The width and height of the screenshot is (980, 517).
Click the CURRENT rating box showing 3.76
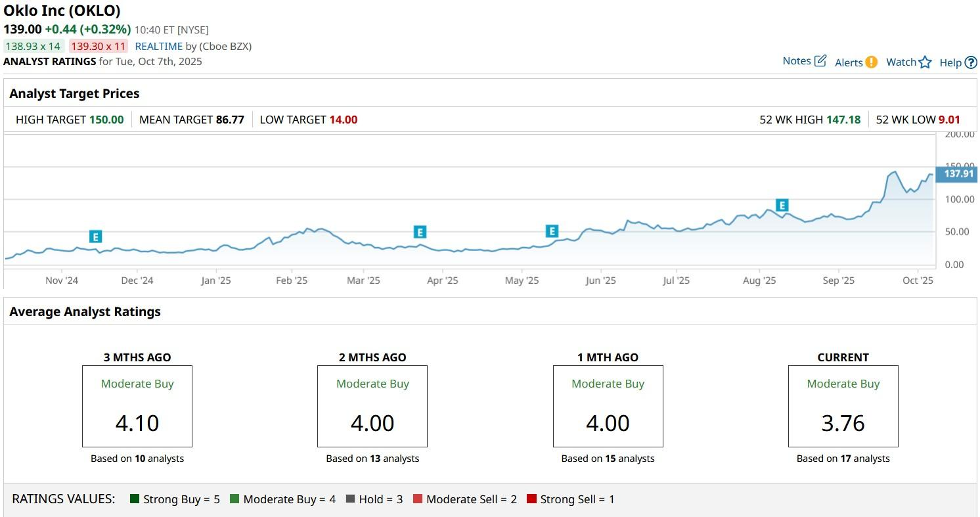pyautogui.click(x=843, y=407)
